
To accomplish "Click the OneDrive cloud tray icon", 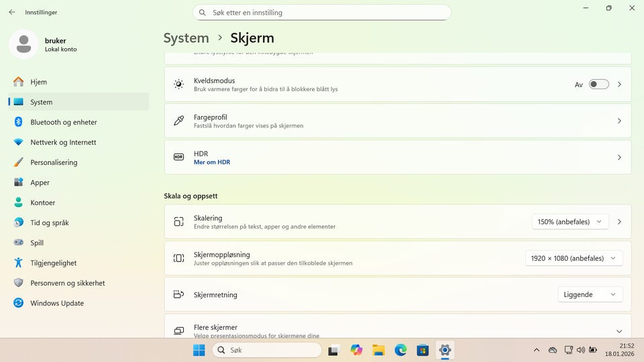I will click(553, 350).
